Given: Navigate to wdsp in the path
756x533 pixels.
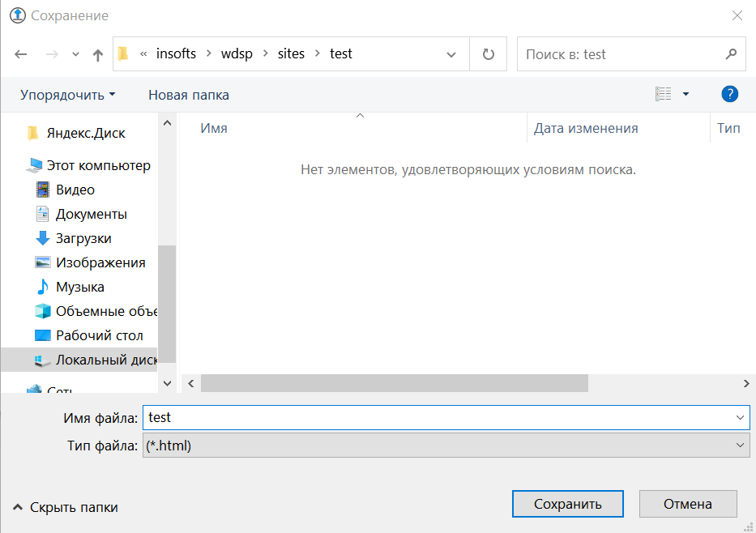Looking at the screenshot, I should (x=237, y=53).
